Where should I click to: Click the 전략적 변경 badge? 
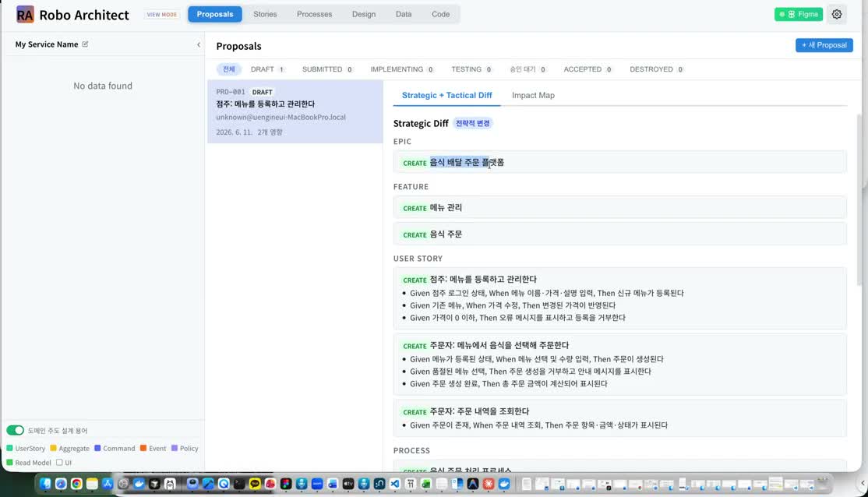472,123
